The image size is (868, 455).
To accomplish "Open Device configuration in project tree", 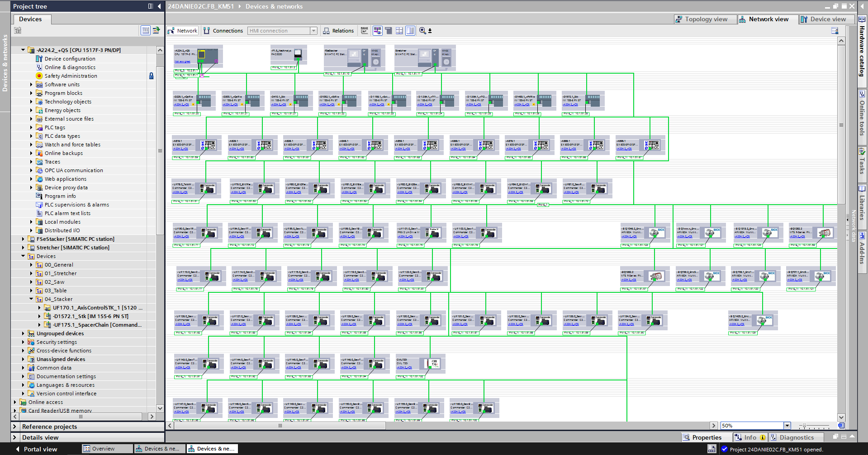I will [x=70, y=59].
